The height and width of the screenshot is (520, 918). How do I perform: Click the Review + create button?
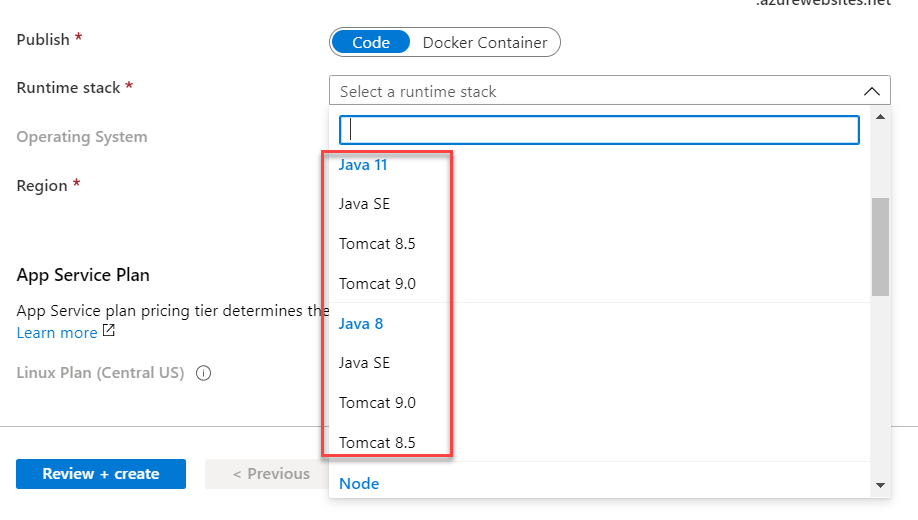coord(101,474)
